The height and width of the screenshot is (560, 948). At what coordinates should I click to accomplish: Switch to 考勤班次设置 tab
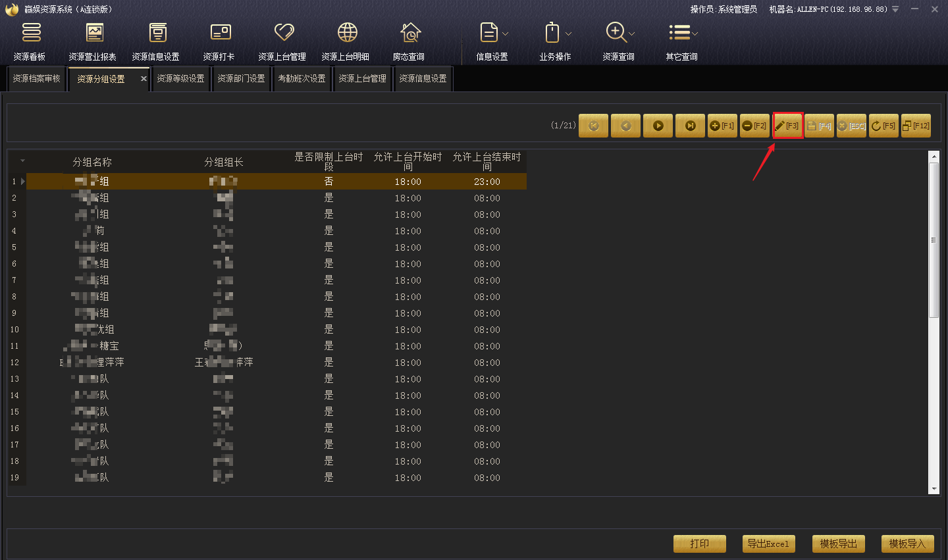(302, 79)
